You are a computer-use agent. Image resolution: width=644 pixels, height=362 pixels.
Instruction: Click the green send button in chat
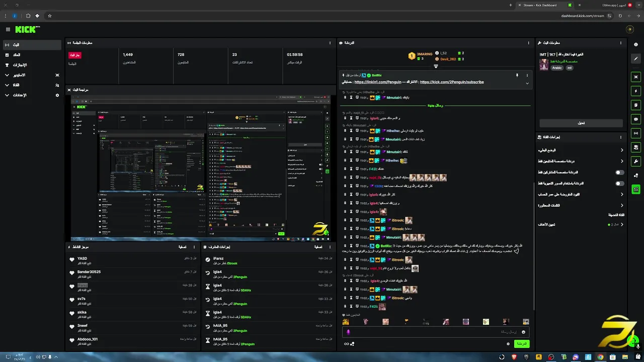tap(522, 344)
